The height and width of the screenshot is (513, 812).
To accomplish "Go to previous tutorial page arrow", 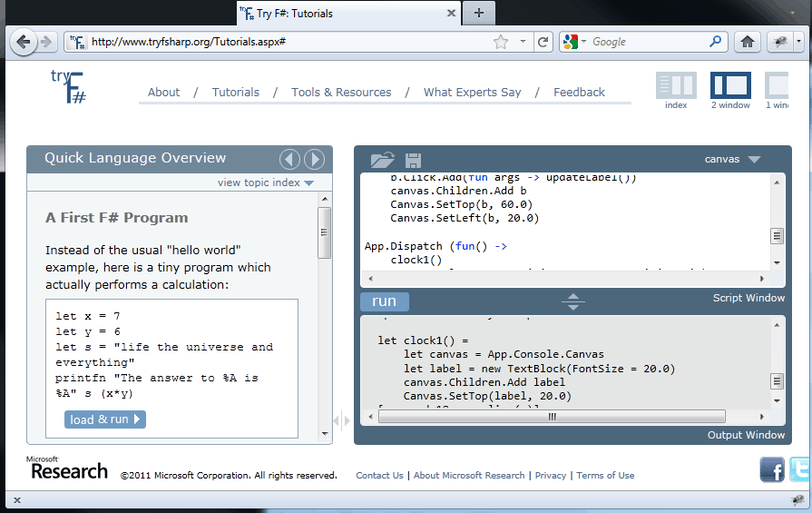I will tap(289, 159).
